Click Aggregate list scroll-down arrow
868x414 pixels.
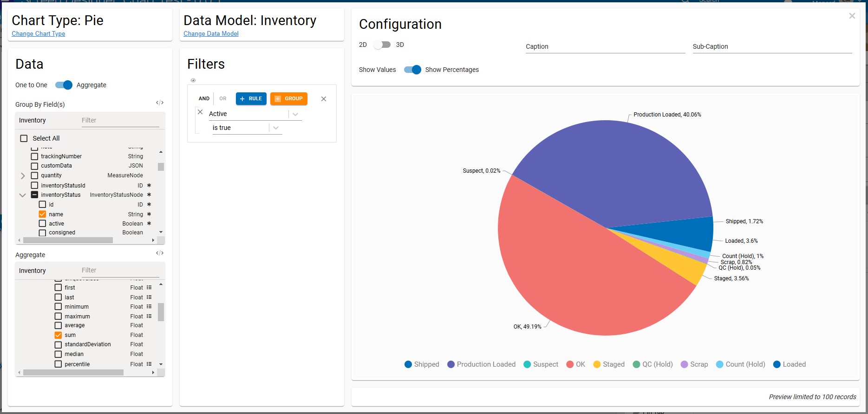pyautogui.click(x=161, y=364)
